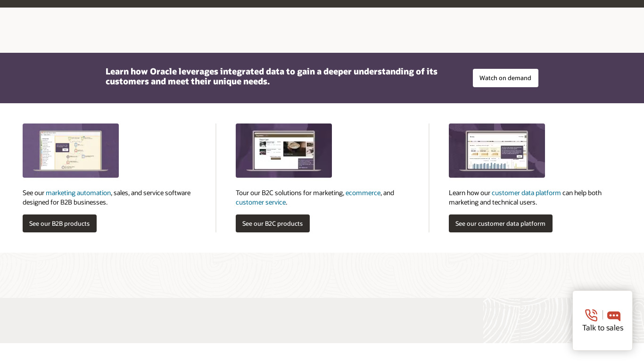
Task: Open the B2B marketing automation laptop thumbnail
Action: click(71, 150)
